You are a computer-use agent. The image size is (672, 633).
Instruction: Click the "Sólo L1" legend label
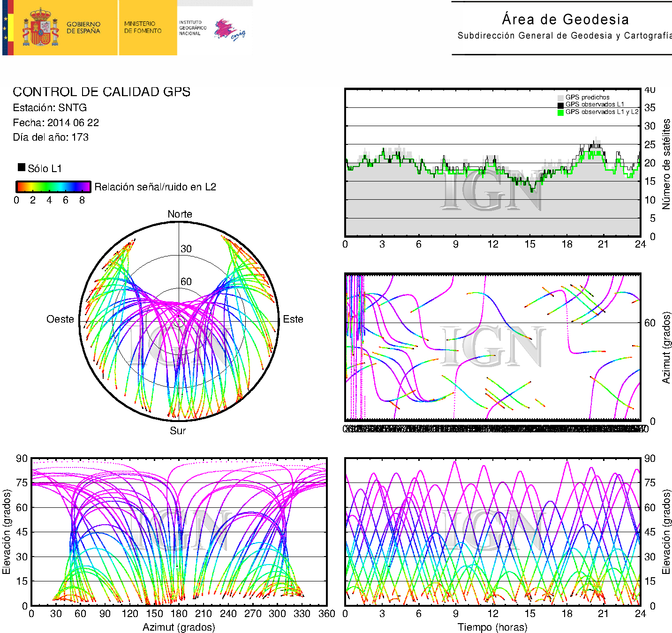click(45, 168)
